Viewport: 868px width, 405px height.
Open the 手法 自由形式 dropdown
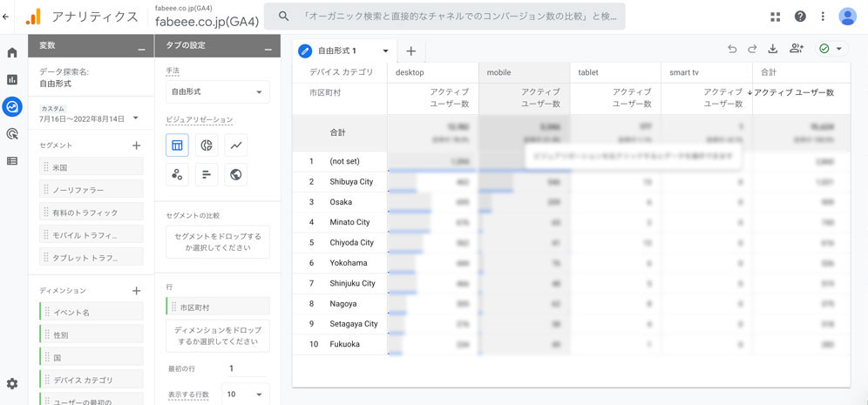[218, 91]
